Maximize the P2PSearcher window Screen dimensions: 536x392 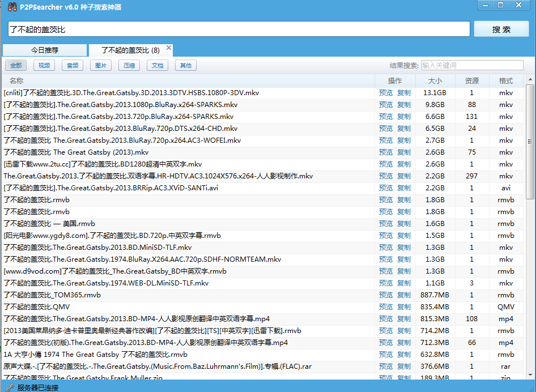coord(500,5)
